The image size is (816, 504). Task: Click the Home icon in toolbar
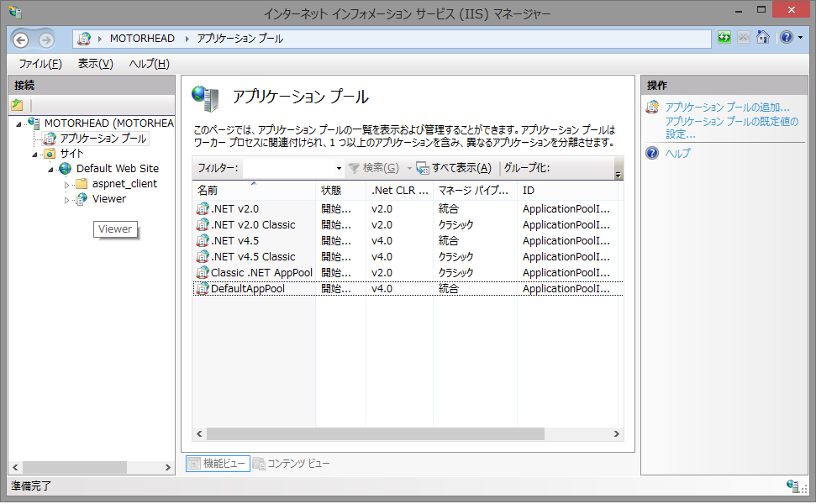(763, 38)
